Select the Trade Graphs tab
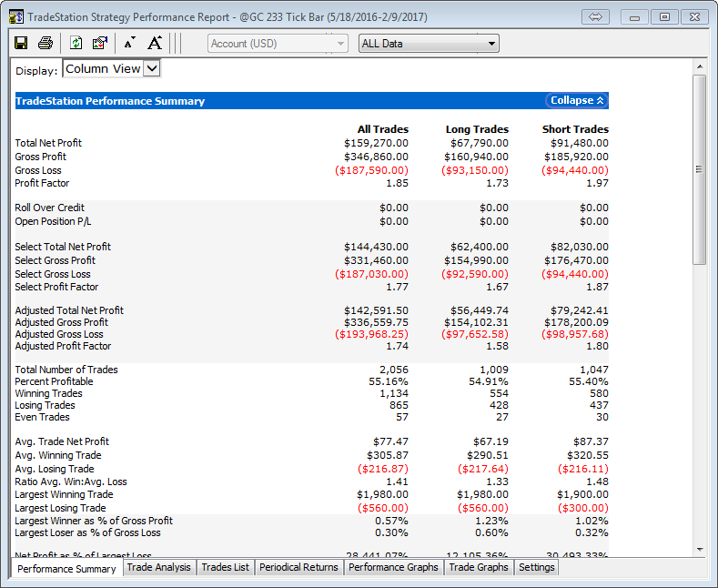Image resolution: width=718 pixels, height=588 pixels. [479, 567]
